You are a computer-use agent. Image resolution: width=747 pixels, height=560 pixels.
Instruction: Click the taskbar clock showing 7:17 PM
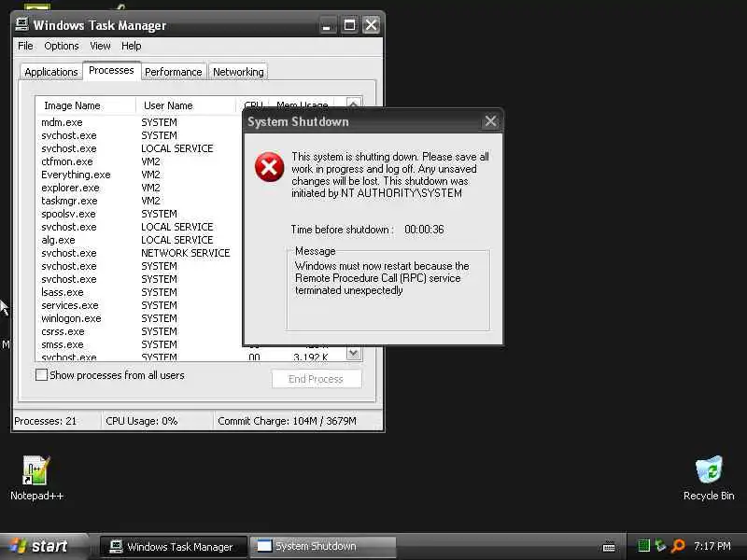tap(712, 546)
